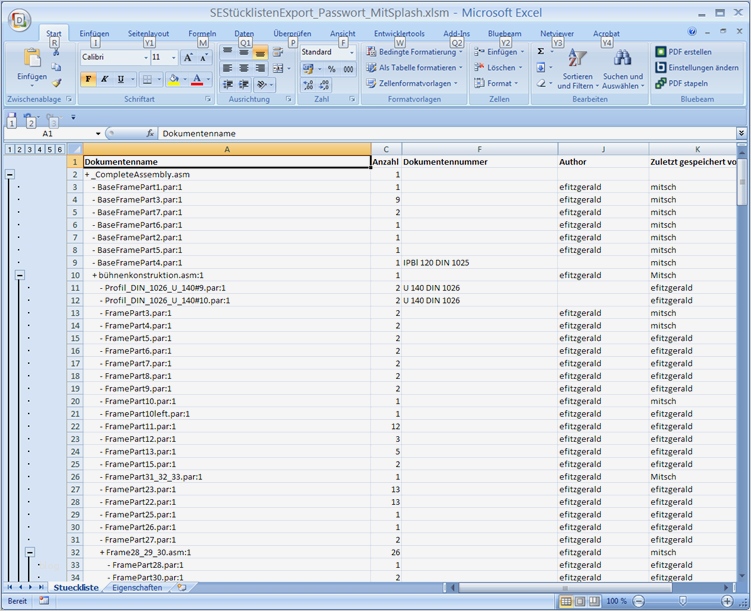This screenshot has width=751, height=611.
Task: Click the fill color paint bucket icon
Action: pos(173,80)
